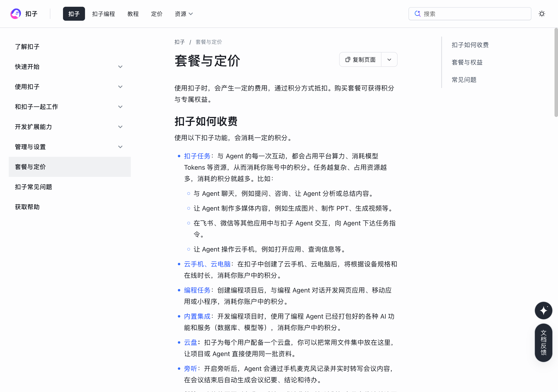Focus the 搜索 search input field
The image size is (558, 392).
coord(470,14)
